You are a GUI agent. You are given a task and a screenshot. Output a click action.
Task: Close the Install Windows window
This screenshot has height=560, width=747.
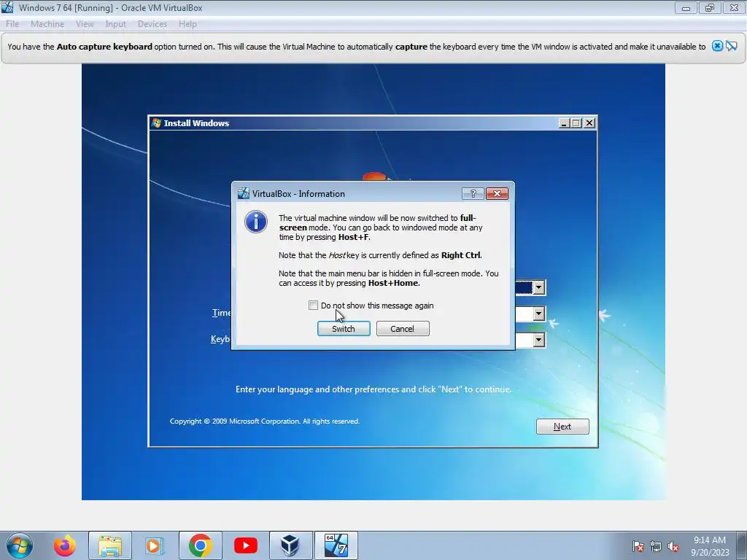pos(589,122)
